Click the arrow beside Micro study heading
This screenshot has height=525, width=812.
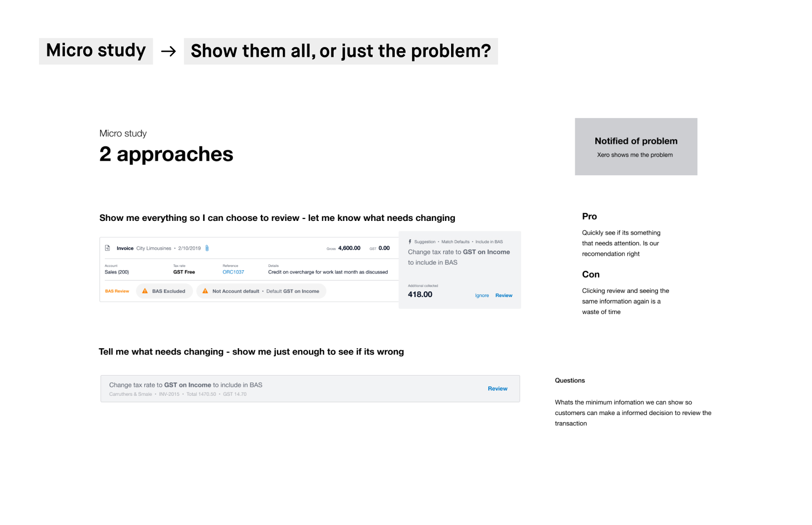click(x=168, y=51)
